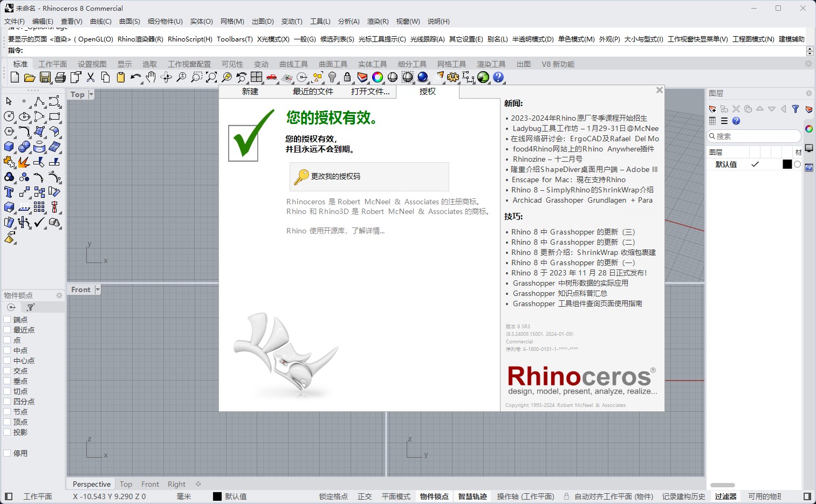Open the 曲面(S) menu
This screenshot has width=816, height=504.
pos(129,21)
